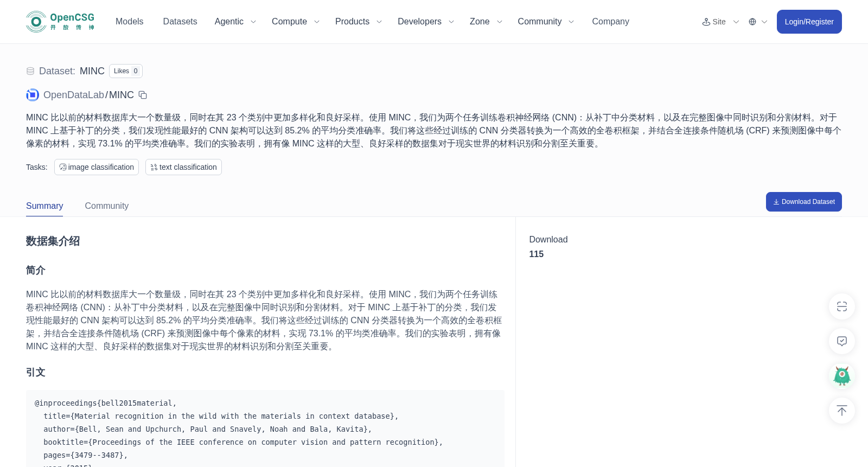The height and width of the screenshot is (467, 868).
Task: Copy the OpenDataLab/MINC dataset path
Action: pyautogui.click(x=143, y=95)
